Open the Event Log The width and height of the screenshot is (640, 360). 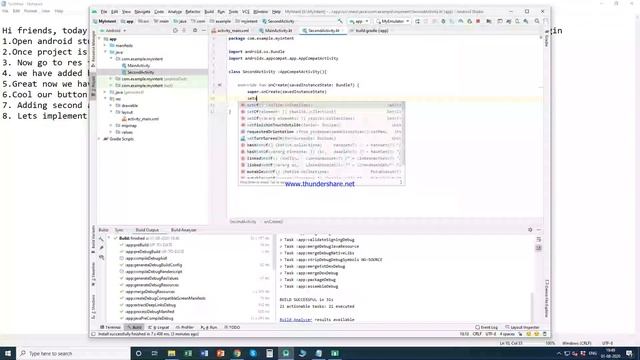487,327
